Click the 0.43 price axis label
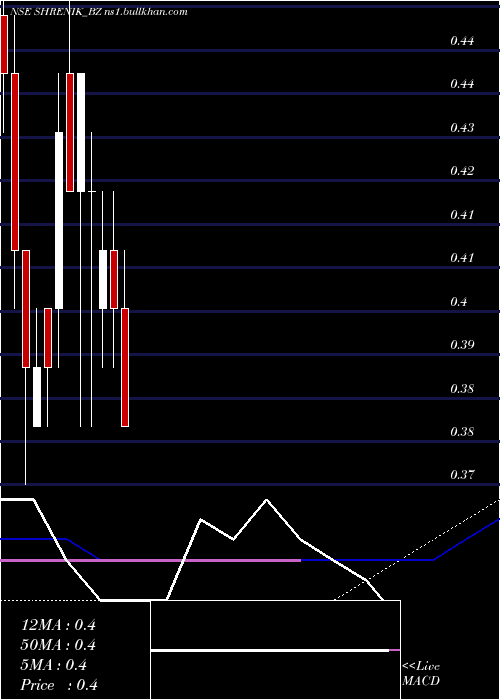 pyautogui.click(x=462, y=128)
